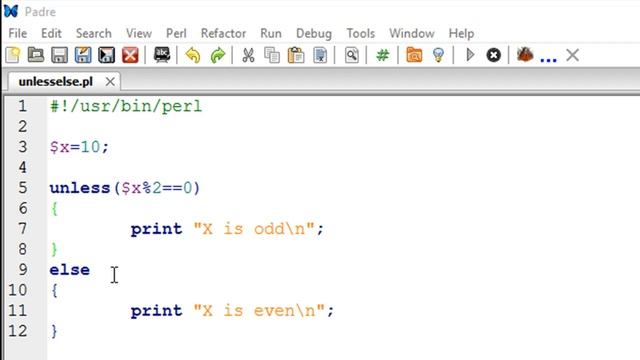
Task: Click line number 11 in the gutter
Action: [18, 311]
